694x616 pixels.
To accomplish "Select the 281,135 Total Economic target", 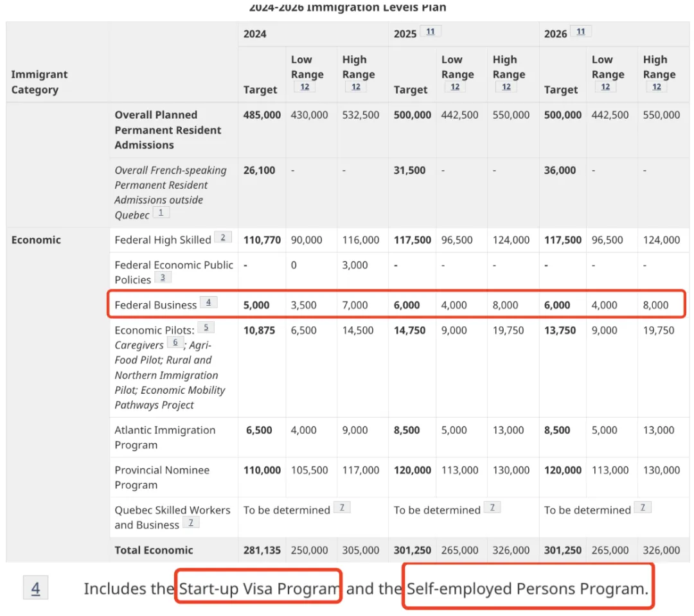I will tap(262, 550).
